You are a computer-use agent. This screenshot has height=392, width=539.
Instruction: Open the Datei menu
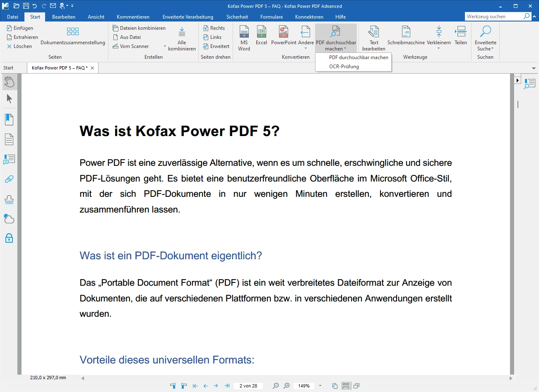[12, 17]
